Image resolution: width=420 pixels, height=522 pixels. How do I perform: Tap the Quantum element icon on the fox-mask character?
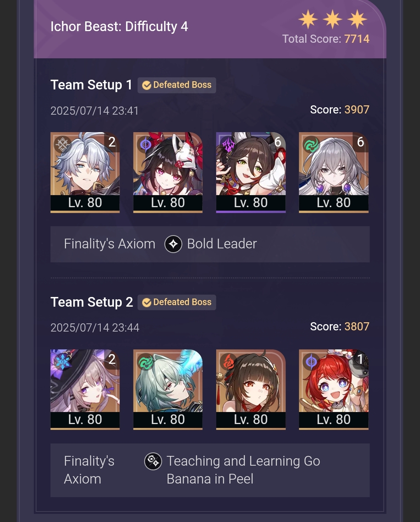point(145,145)
